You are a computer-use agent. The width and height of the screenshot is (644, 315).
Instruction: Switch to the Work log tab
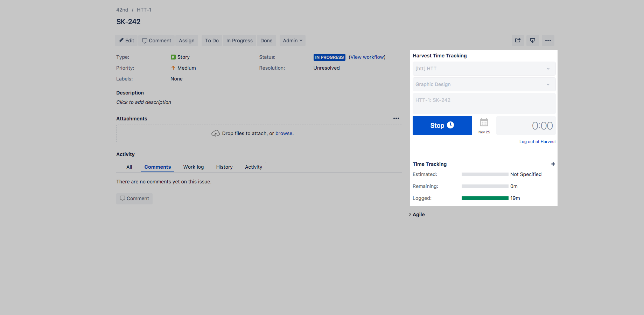pyautogui.click(x=194, y=167)
